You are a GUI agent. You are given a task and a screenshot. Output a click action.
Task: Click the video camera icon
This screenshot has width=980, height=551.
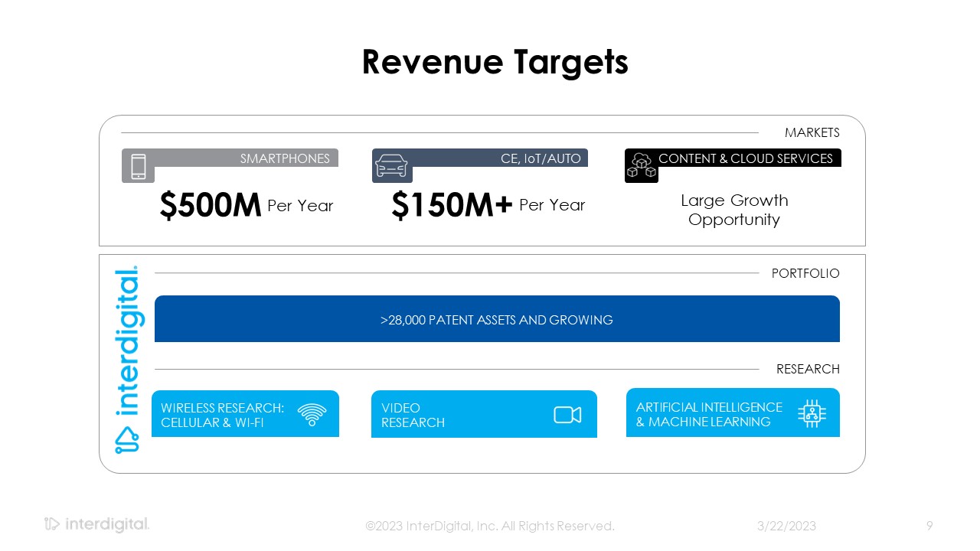[x=567, y=415]
